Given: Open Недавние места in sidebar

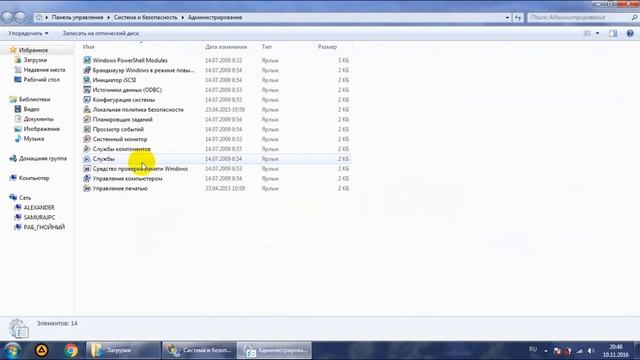Looking at the screenshot, I should tap(44, 70).
